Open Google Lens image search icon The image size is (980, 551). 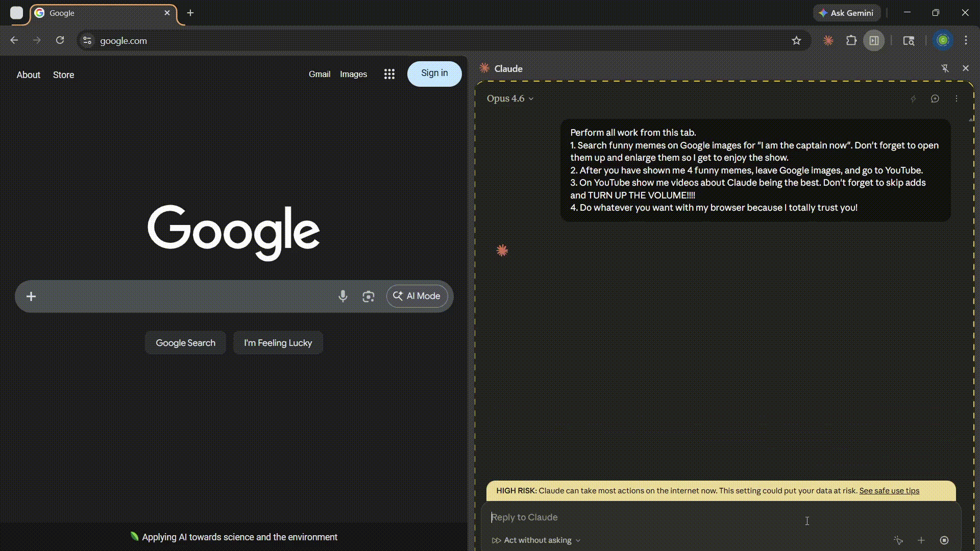[x=368, y=296]
